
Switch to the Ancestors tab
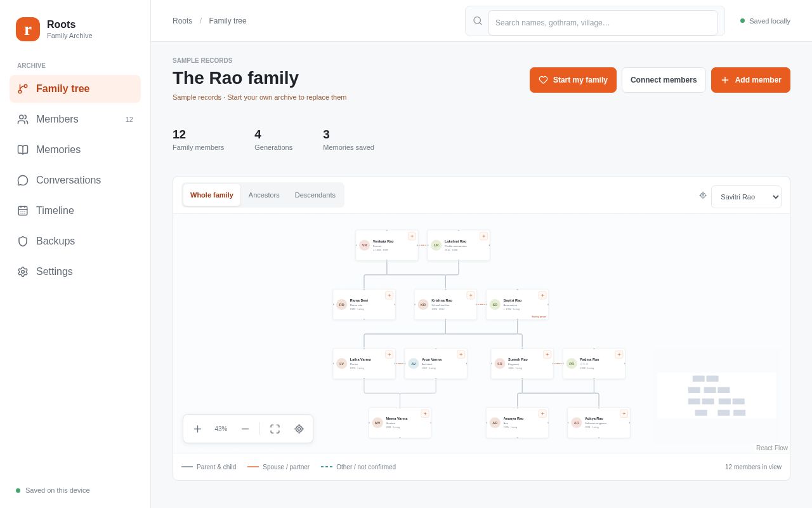click(264, 195)
